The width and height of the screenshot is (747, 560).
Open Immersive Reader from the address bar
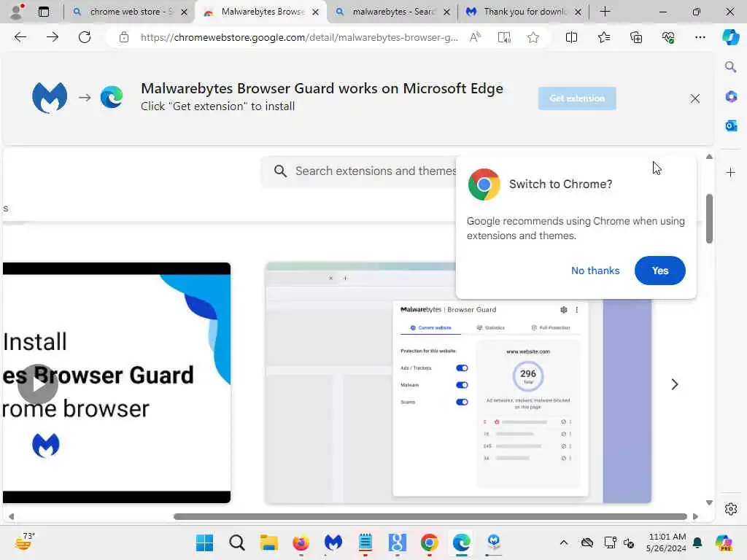pyautogui.click(x=504, y=37)
